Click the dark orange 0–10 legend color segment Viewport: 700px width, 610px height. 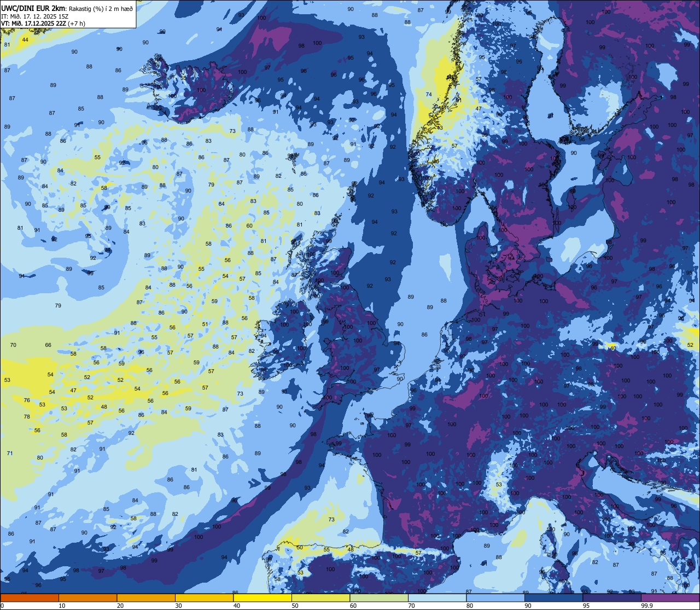tap(30, 597)
